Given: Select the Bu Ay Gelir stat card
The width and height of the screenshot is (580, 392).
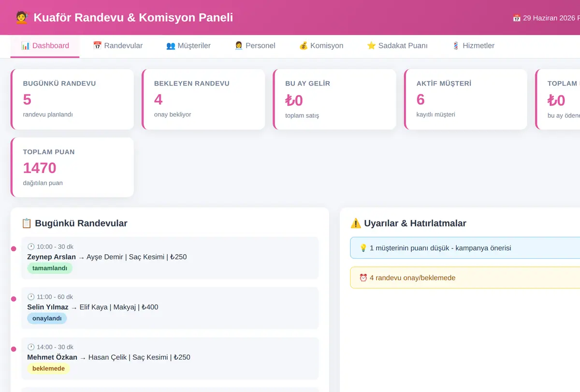Looking at the screenshot, I should 334,99.
